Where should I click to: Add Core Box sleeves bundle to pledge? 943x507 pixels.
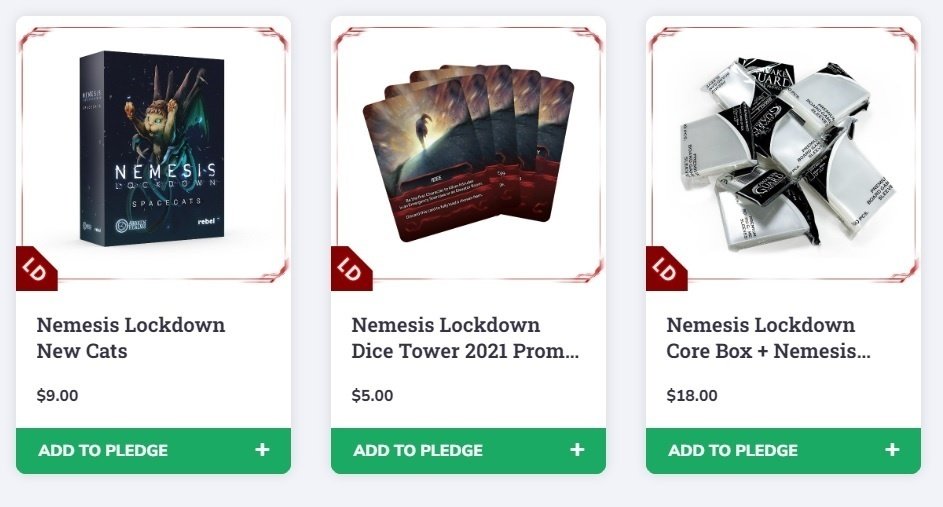(733, 450)
